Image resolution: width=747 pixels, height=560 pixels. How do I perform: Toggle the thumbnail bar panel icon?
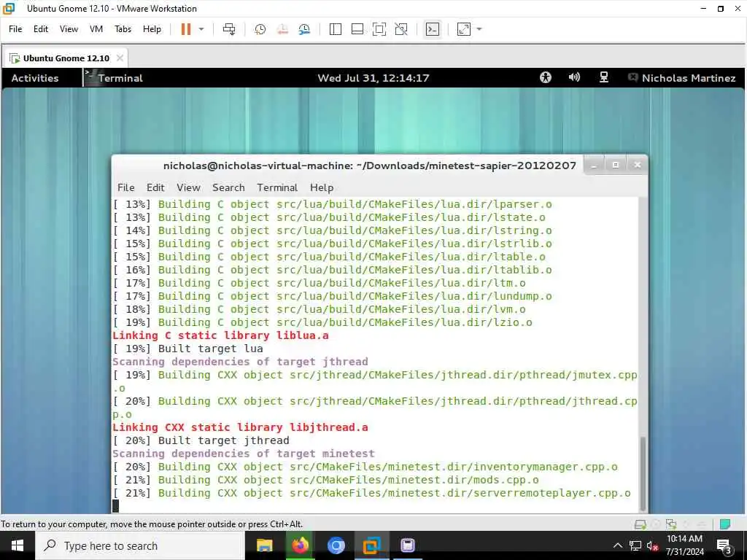pos(357,29)
